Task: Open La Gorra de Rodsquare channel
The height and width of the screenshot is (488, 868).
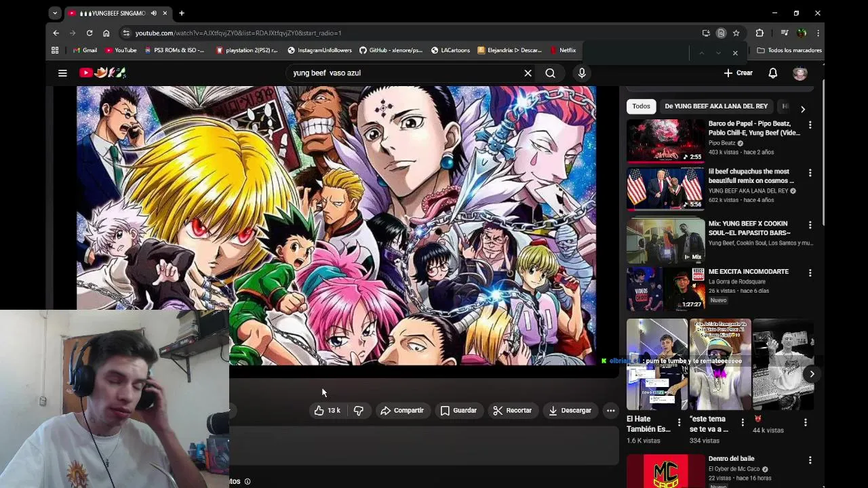Action: tap(736, 281)
